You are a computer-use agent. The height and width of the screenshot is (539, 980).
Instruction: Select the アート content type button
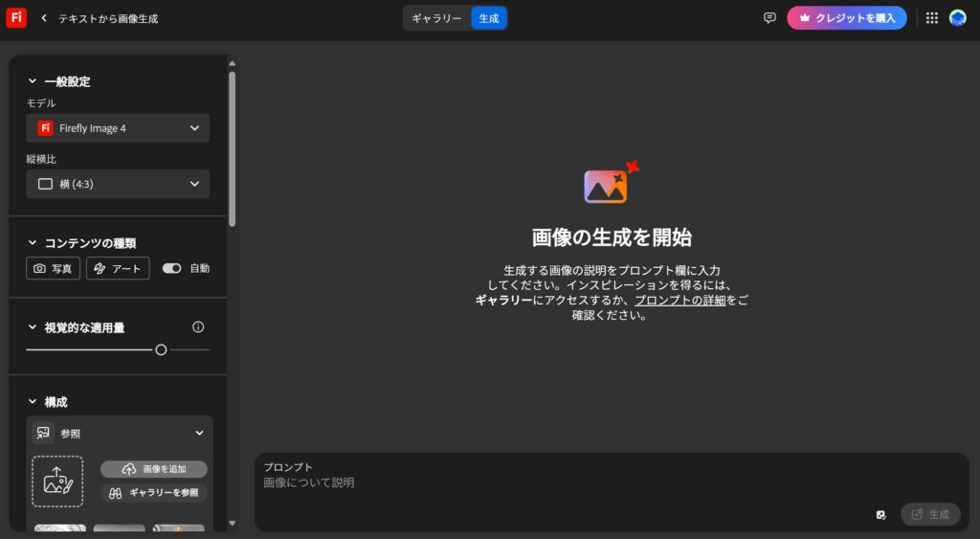(118, 268)
